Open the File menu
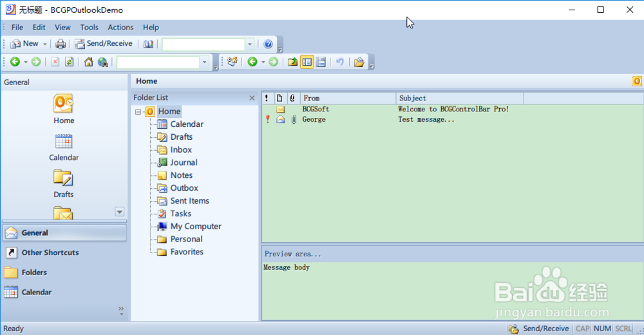The height and width of the screenshot is (335, 644). point(17,27)
